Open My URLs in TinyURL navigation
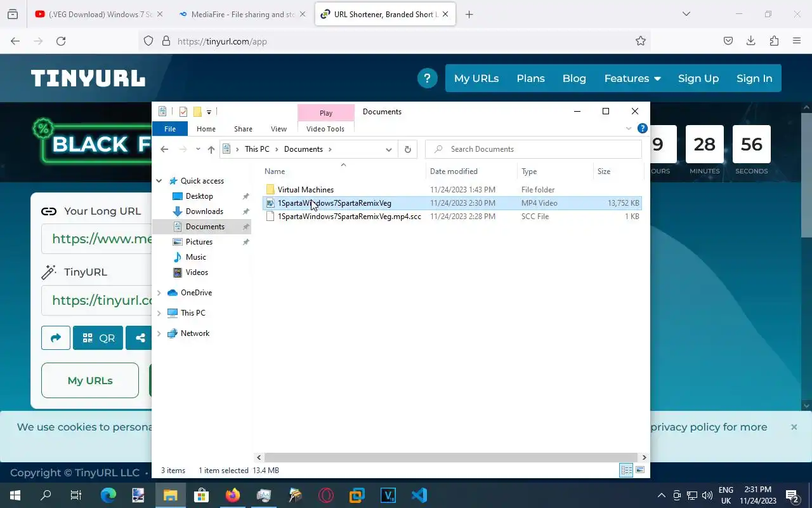 coord(476,79)
